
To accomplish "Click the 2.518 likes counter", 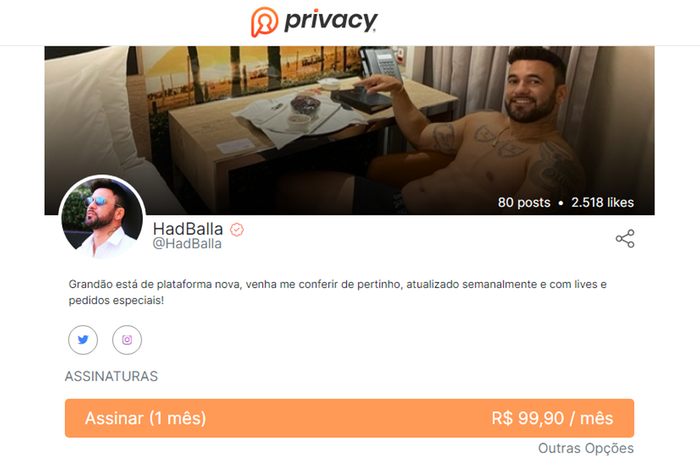I will coord(603,203).
